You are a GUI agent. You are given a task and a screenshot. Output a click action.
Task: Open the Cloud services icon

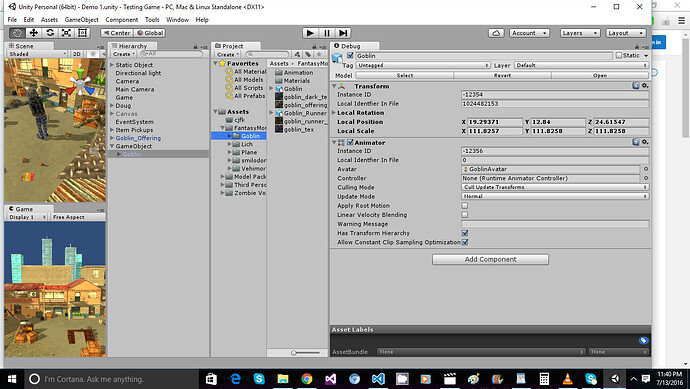click(x=496, y=33)
